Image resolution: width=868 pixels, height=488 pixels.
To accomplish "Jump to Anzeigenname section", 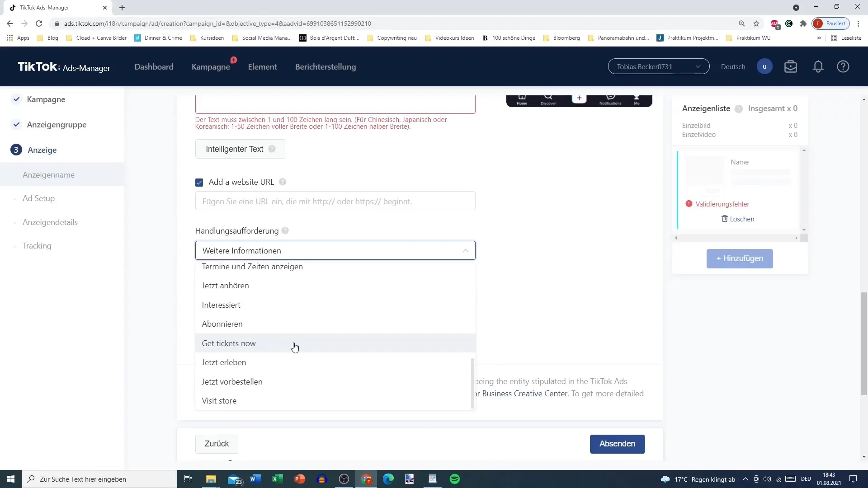I will (48, 175).
